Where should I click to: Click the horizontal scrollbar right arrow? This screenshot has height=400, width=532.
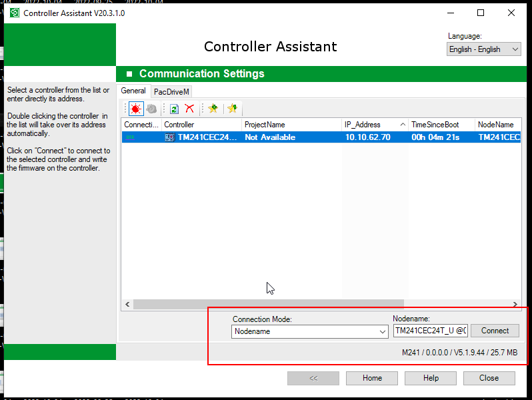(515, 304)
